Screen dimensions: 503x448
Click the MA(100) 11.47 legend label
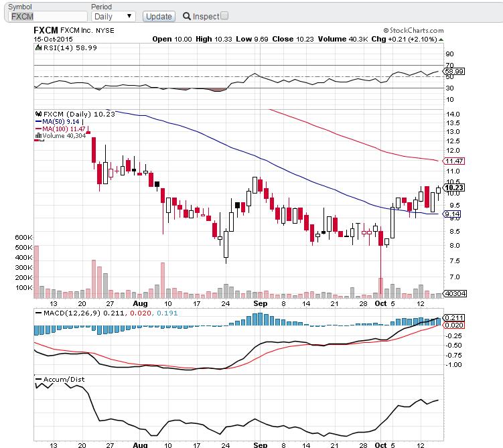tap(64, 129)
